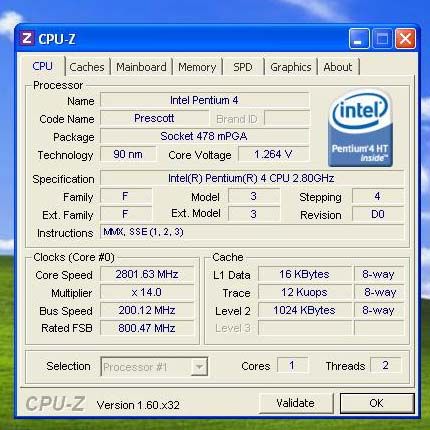The height and width of the screenshot is (430, 430).
Task: Go to the SPD tab
Action: (243, 67)
